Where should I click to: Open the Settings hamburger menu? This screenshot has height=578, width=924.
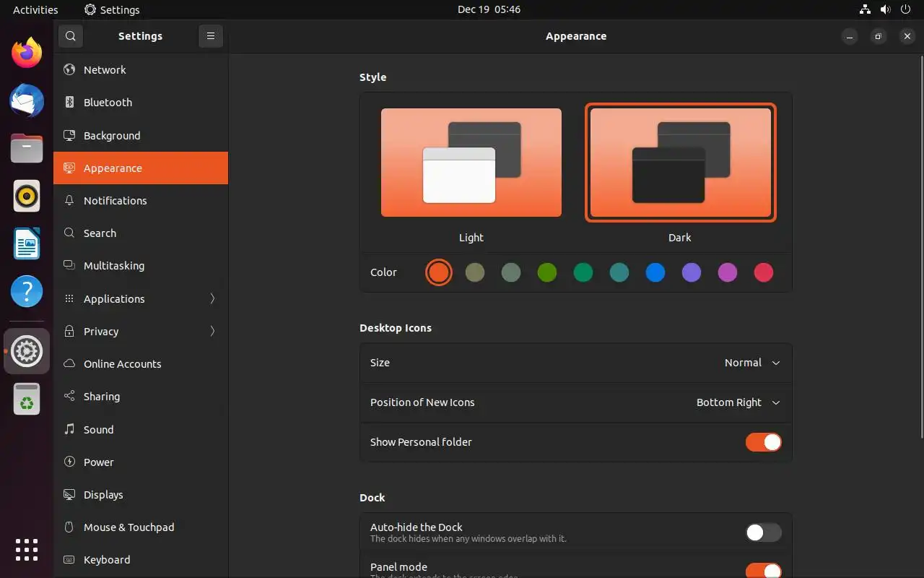(211, 36)
